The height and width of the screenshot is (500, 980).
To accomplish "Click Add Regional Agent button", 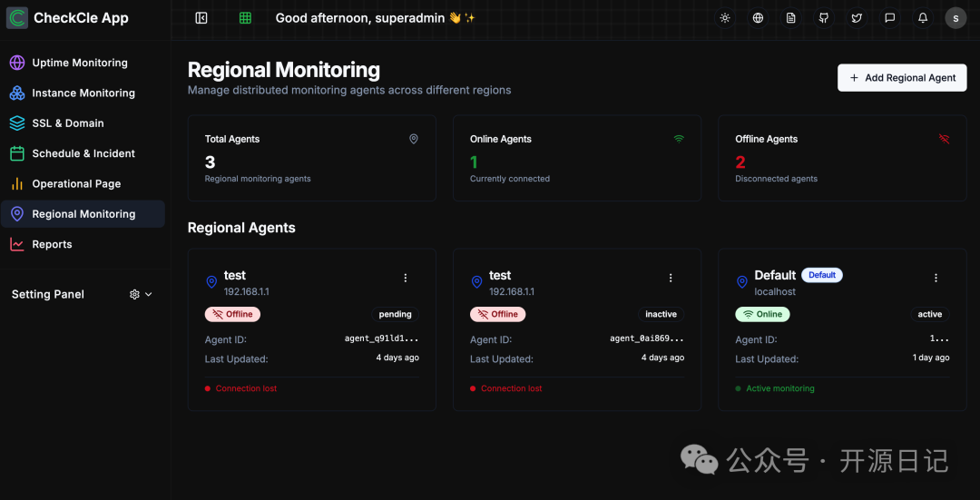I will [x=902, y=77].
